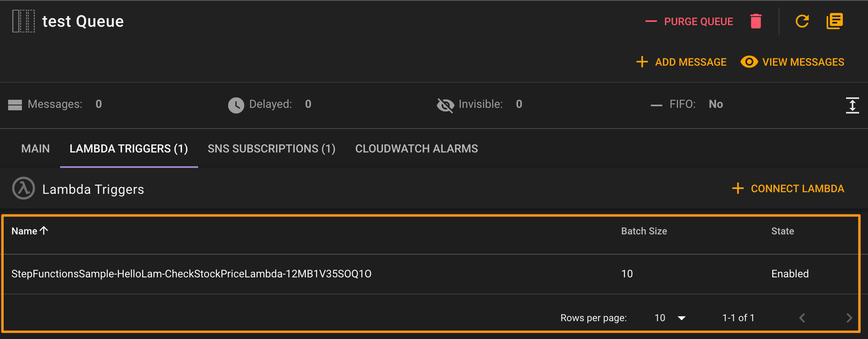
Task: Click PURGE QUEUE button
Action: tap(689, 21)
